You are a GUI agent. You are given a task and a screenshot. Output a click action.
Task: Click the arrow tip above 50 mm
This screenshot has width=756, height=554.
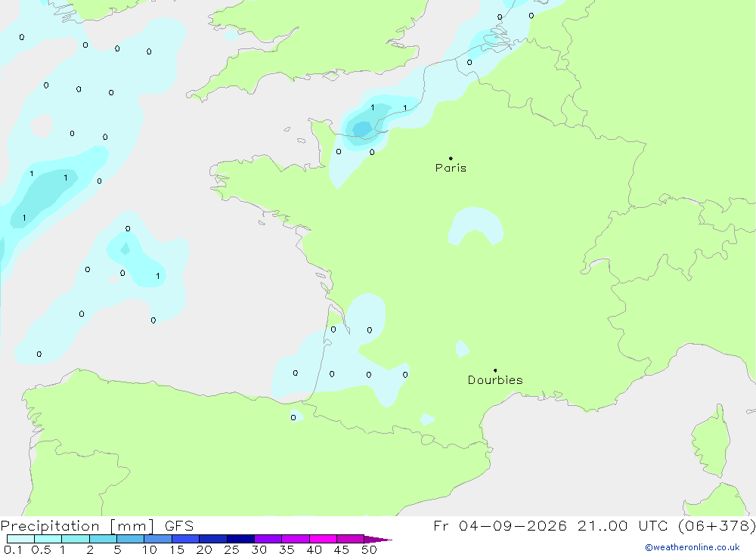click(x=379, y=540)
